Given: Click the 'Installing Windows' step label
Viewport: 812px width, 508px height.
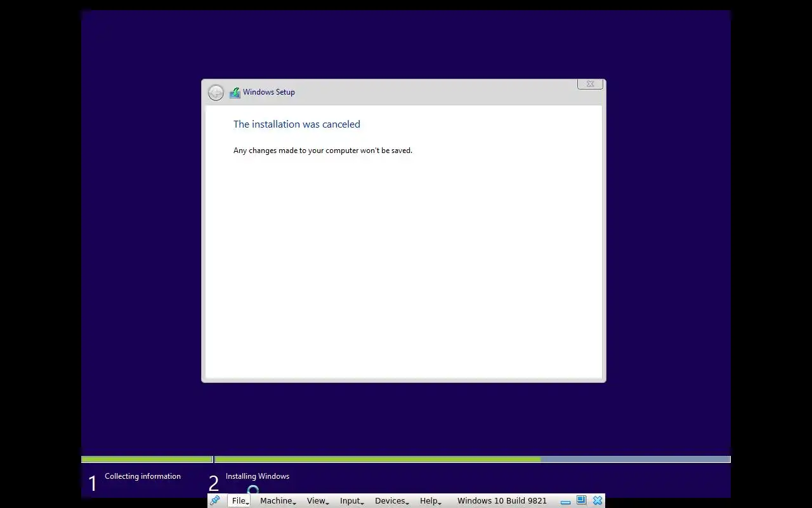Looking at the screenshot, I should point(258,476).
